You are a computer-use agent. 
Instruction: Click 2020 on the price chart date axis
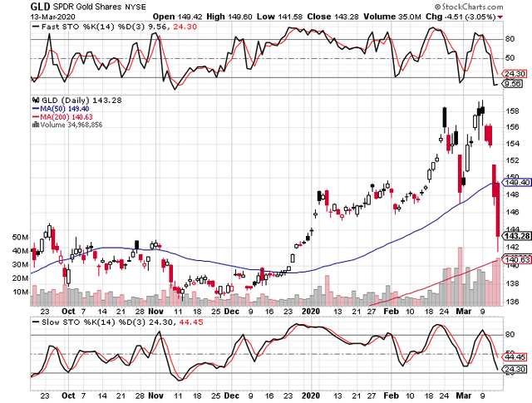point(311,312)
